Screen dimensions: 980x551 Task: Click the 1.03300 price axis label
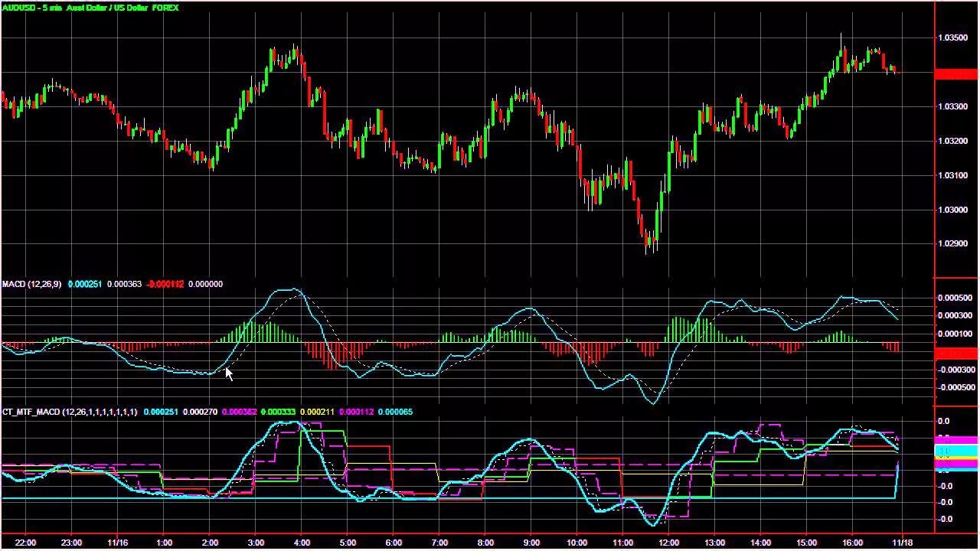952,106
